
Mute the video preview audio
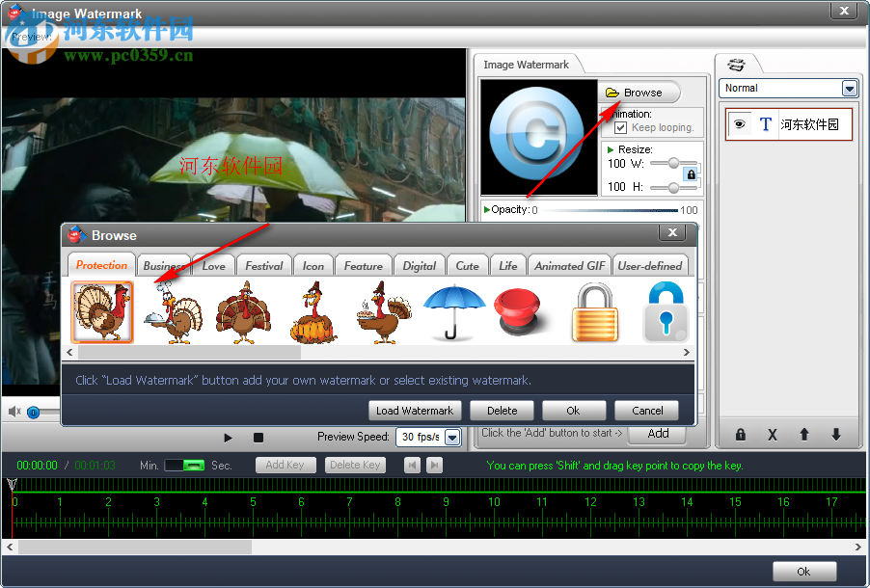pos(14,412)
